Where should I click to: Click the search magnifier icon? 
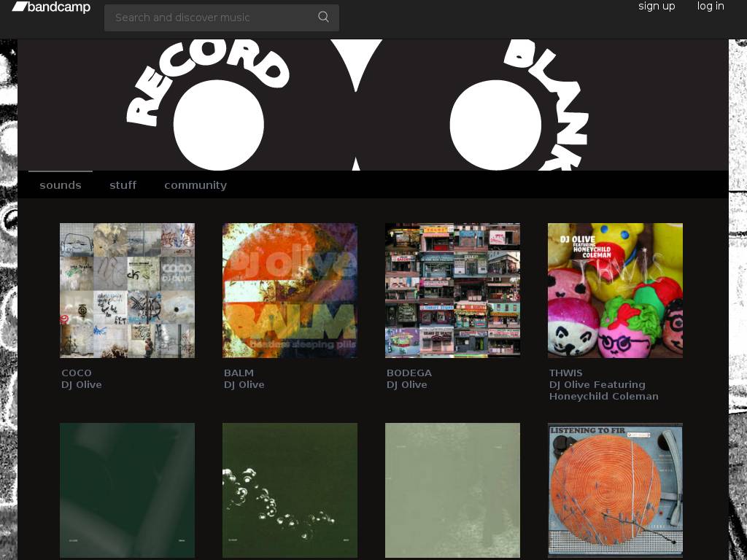323,17
